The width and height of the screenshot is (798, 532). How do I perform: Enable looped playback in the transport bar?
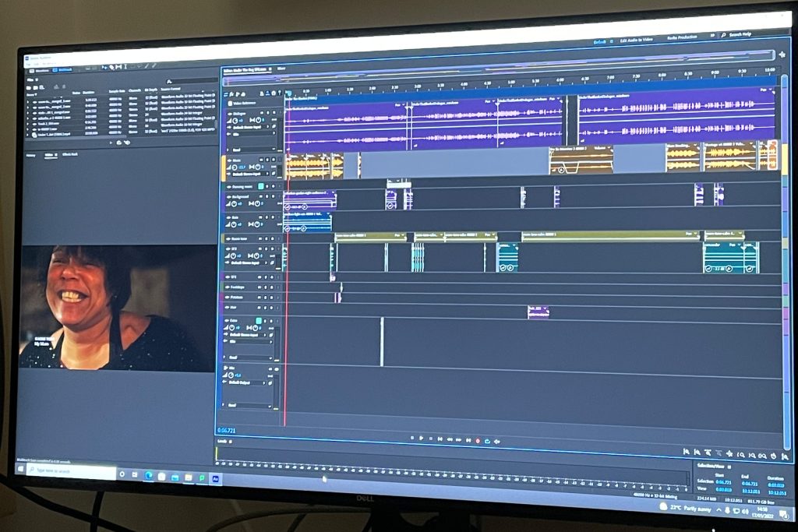pos(489,439)
